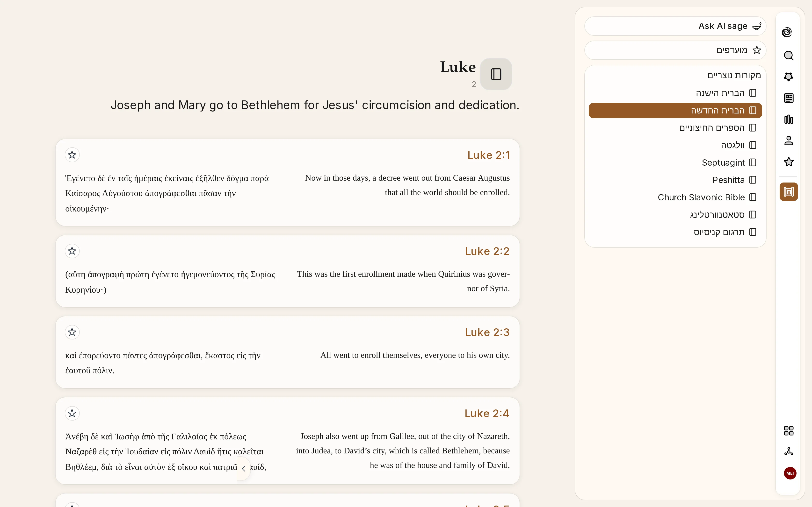Open the network graph icon
Image resolution: width=812 pixels, height=507 pixels.
click(789, 451)
